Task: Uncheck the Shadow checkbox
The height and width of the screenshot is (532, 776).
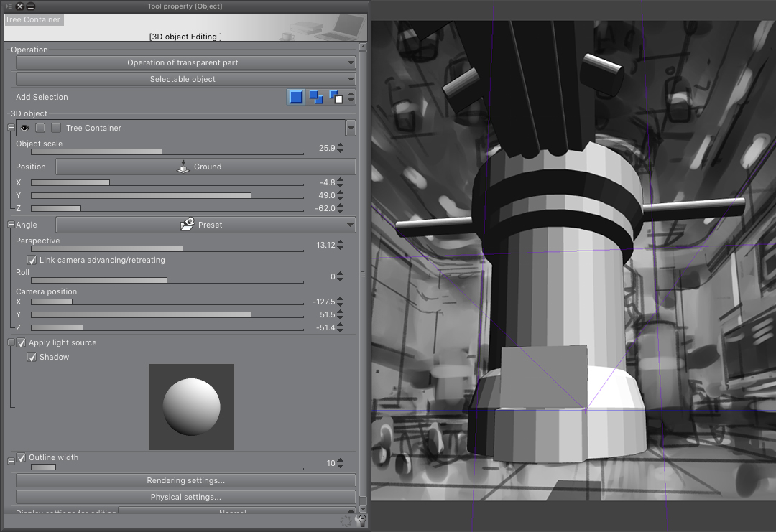Action: [x=32, y=358]
